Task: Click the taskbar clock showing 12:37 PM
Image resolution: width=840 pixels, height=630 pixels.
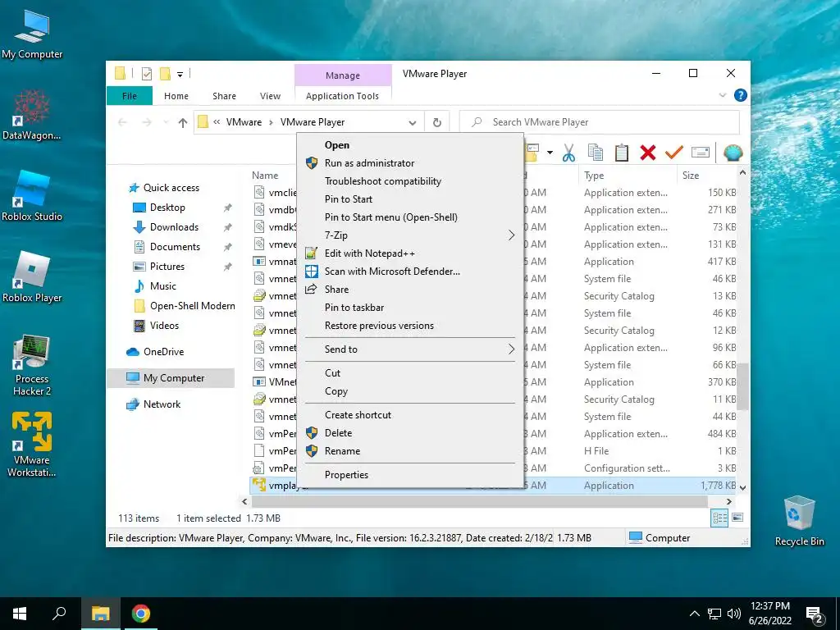Action: point(769,614)
